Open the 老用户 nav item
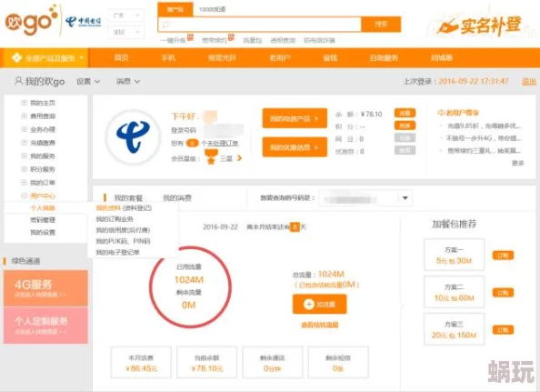Image resolution: width=540 pixels, height=392 pixels. pyautogui.click(x=280, y=58)
